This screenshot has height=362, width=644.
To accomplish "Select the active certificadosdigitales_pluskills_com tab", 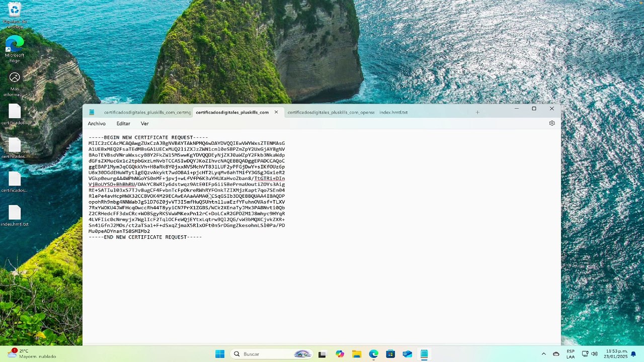I will coord(232,112).
